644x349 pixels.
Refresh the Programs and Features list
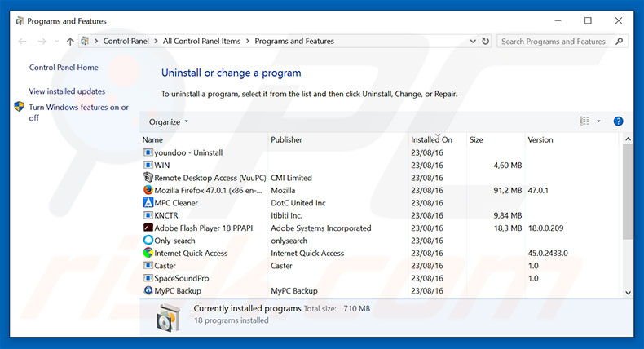point(486,41)
